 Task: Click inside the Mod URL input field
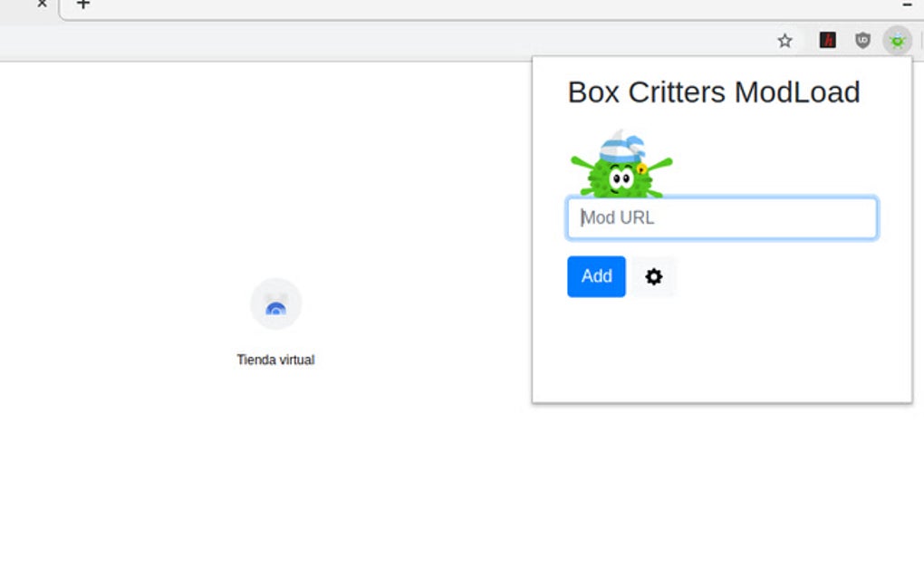click(x=721, y=217)
